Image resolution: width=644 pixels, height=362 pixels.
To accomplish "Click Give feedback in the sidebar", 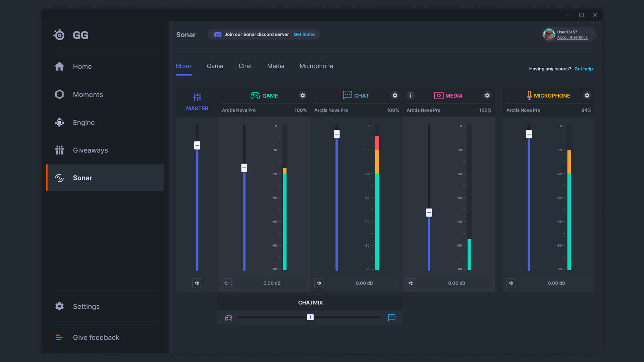I will point(105,338).
